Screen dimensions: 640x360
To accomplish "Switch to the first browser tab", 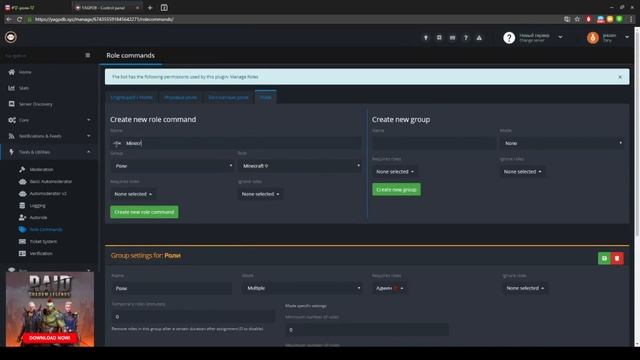I will 36,8.
